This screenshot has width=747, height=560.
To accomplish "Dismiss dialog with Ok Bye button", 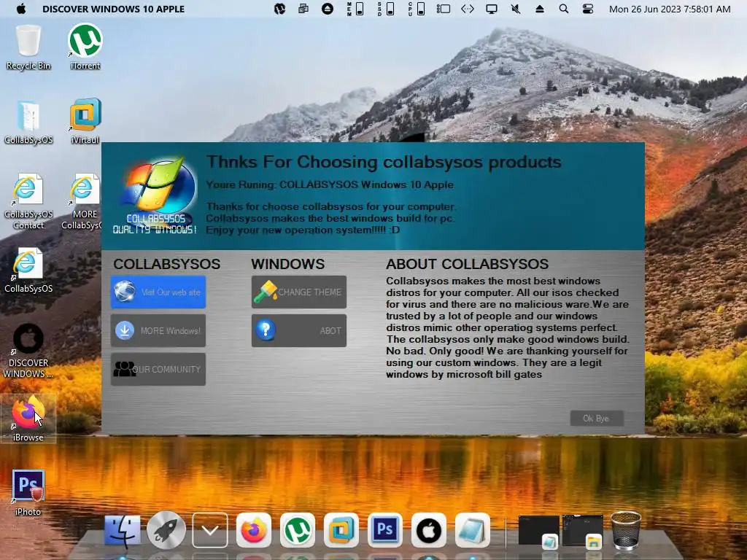I will point(597,418).
